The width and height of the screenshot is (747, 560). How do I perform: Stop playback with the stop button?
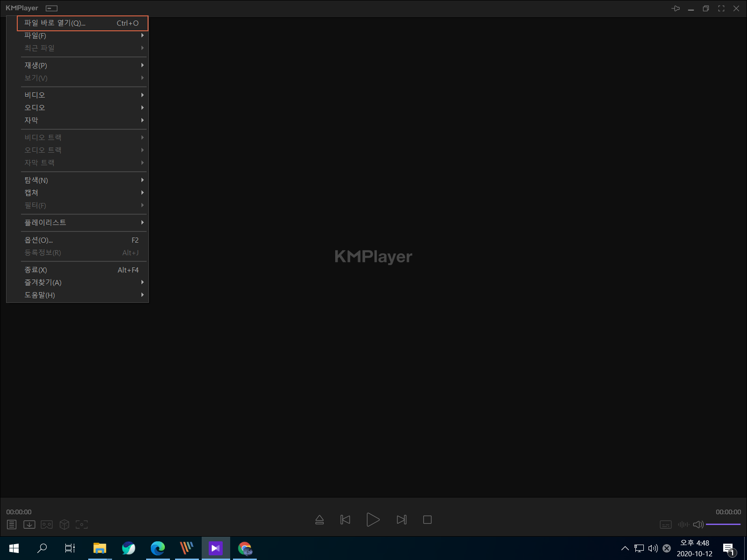[427, 520]
